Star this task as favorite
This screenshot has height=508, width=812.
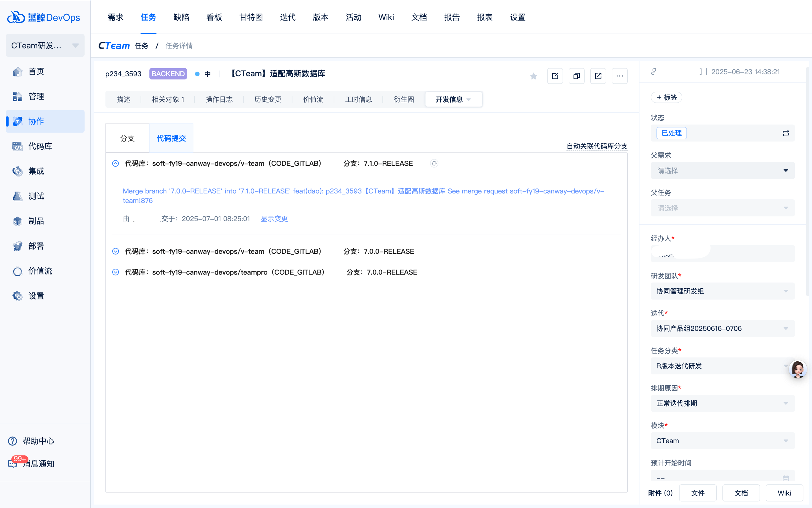[533, 76]
